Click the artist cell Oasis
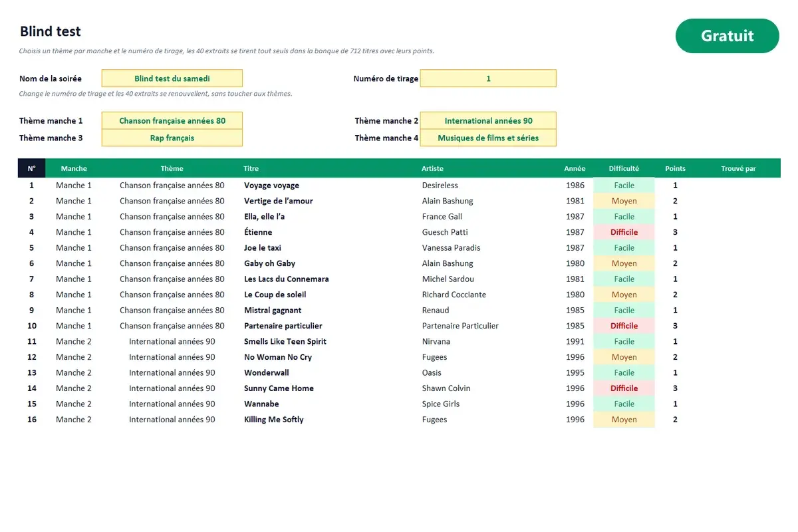 coord(432,373)
